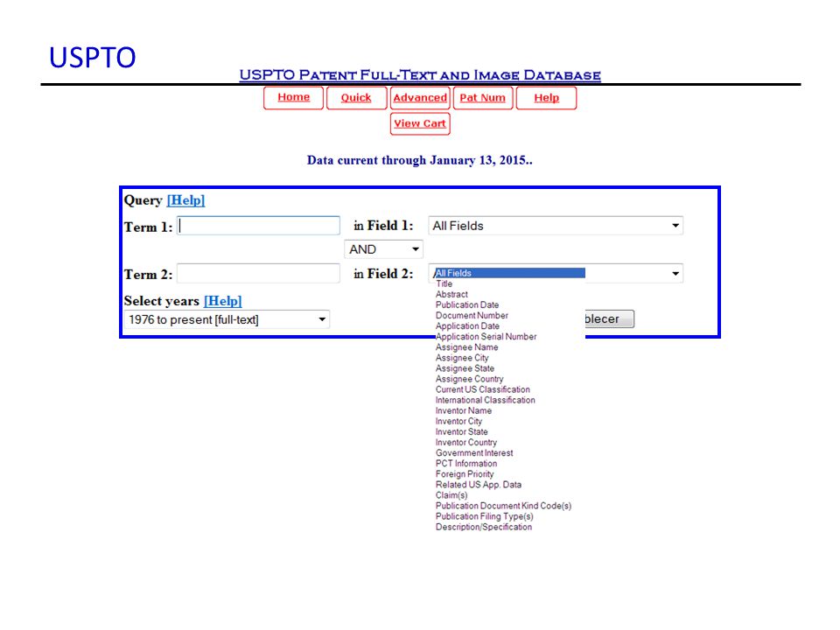Go to Quick search page
The width and height of the screenshot is (840, 630).
tap(356, 98)
